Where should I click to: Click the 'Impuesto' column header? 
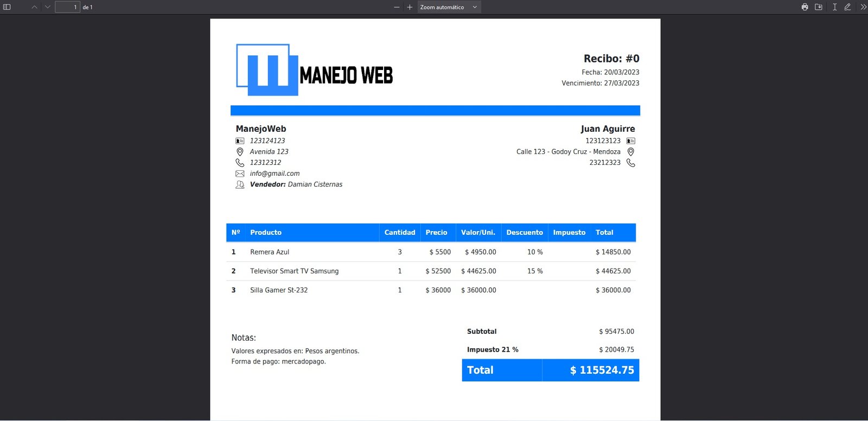569,232
